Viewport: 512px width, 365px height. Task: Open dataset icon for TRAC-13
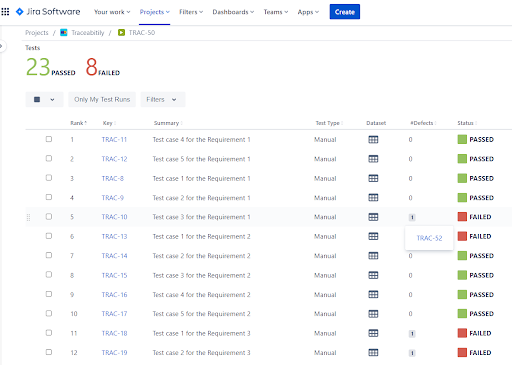tap(373, 236)
